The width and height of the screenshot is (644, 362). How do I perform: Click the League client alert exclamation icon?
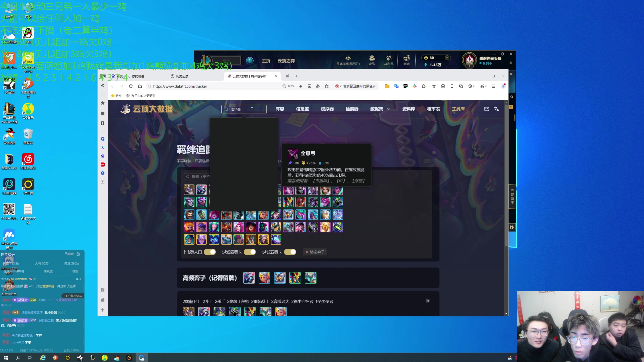pos(250,61)
